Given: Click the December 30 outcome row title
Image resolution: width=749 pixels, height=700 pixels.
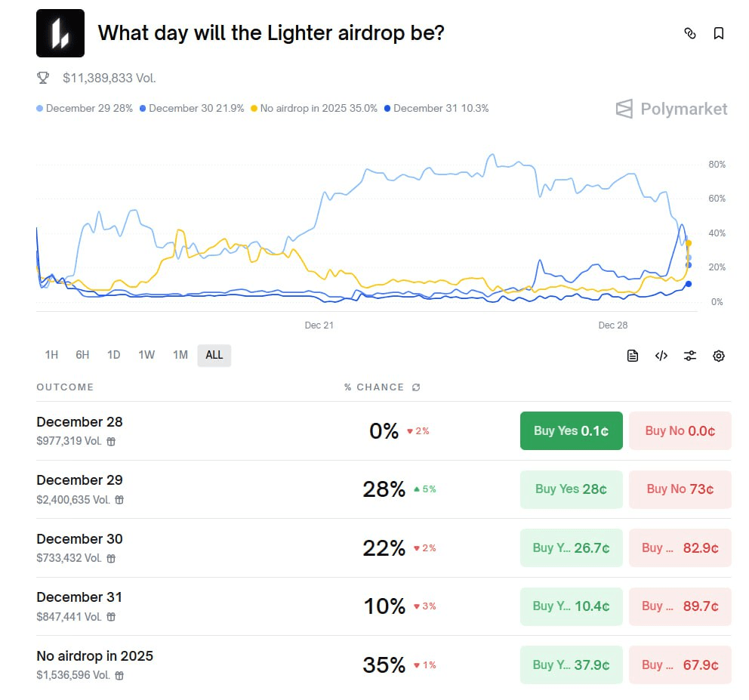Looking at the screenshot, I should [x=79, y=538].
